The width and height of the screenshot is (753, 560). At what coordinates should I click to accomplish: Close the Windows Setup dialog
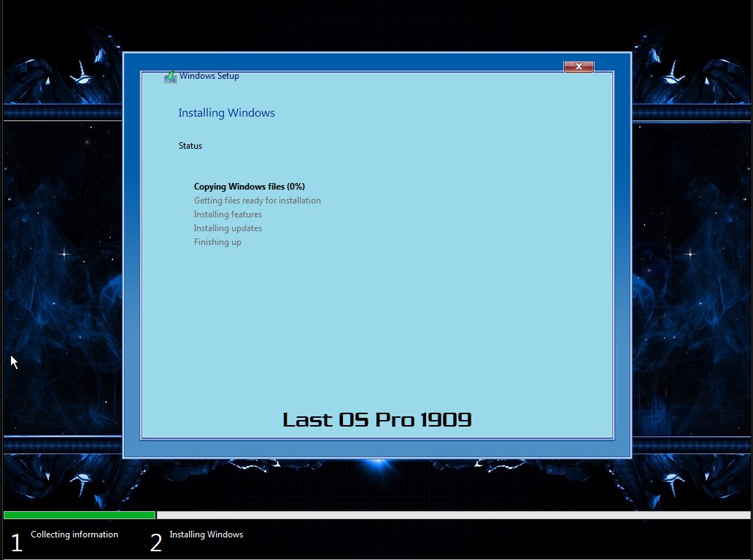tap(579, 66)
